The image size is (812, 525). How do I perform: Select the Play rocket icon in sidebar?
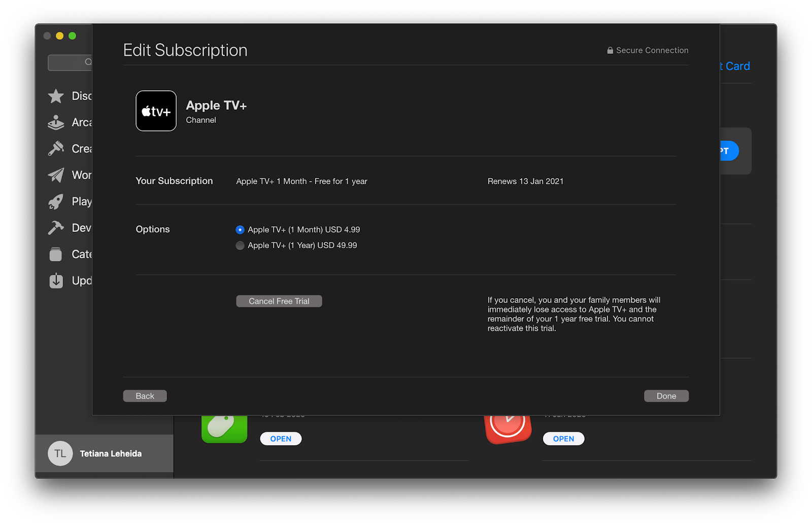(x=56, y=201)
